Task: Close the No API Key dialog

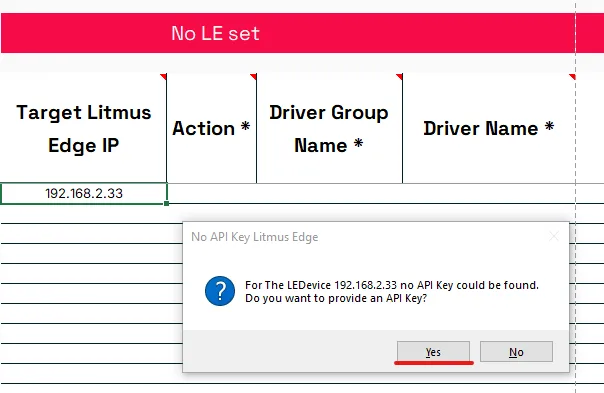Action: click(x=554, y=236)
